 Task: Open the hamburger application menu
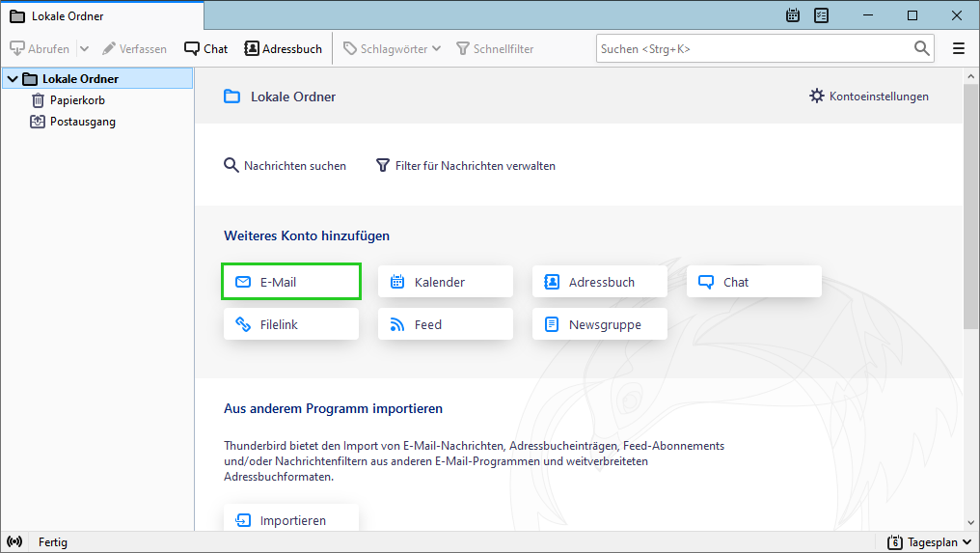tap(958, 48)
